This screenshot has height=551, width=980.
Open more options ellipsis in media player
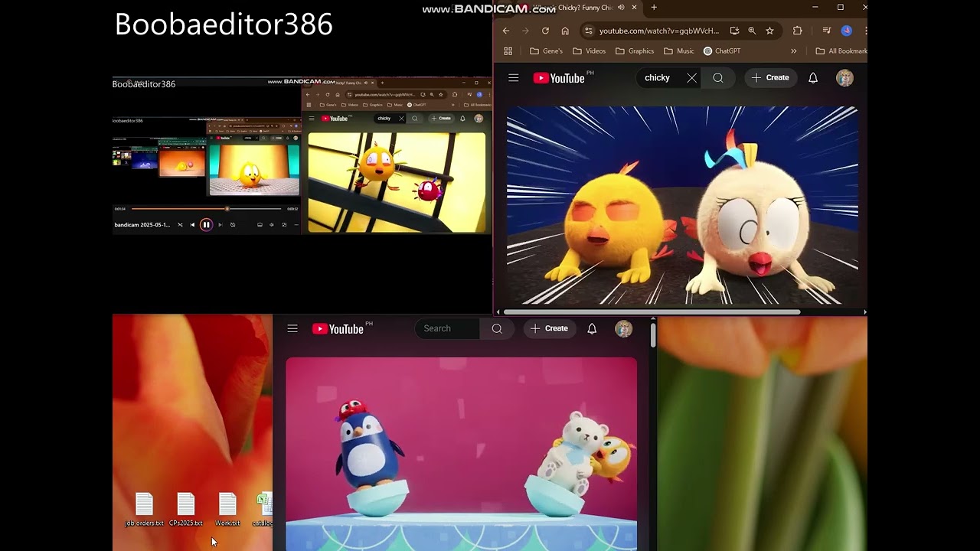click(x=296, y=225)
